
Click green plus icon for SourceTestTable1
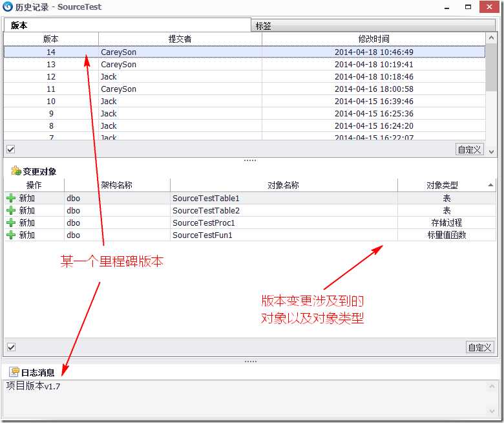(11, 198)
